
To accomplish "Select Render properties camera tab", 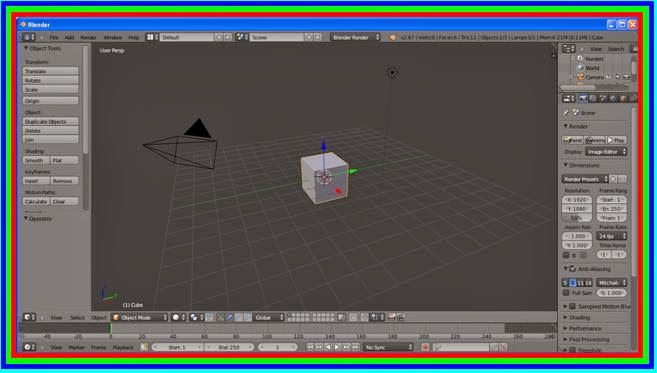I will 583,98.
